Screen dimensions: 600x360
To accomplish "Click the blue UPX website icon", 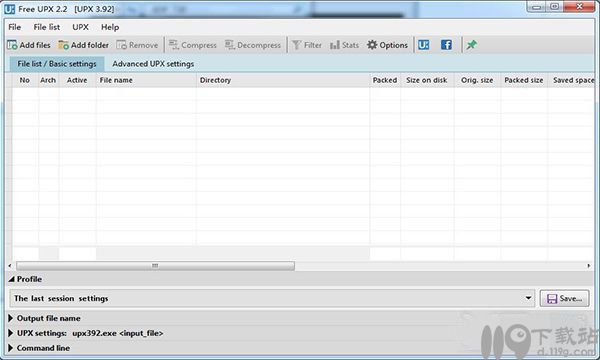I will (424, 45).
